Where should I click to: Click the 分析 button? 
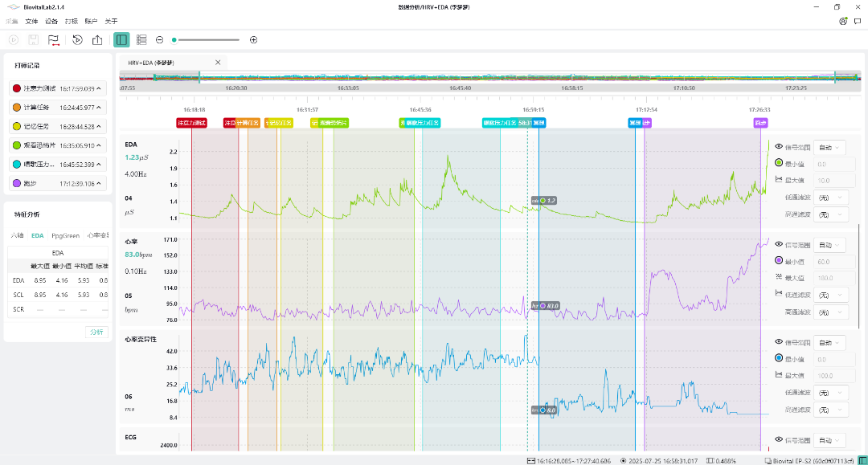click(96, 332)
